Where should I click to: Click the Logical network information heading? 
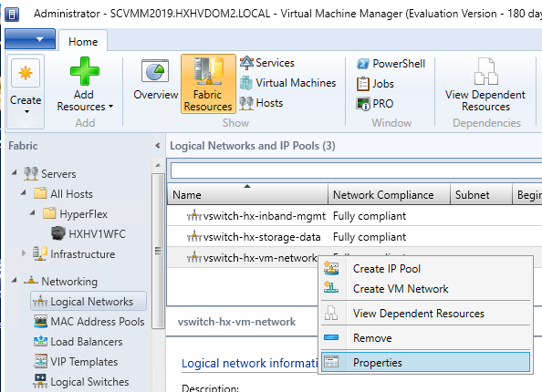pyautogui.click(x=250, y=363)
